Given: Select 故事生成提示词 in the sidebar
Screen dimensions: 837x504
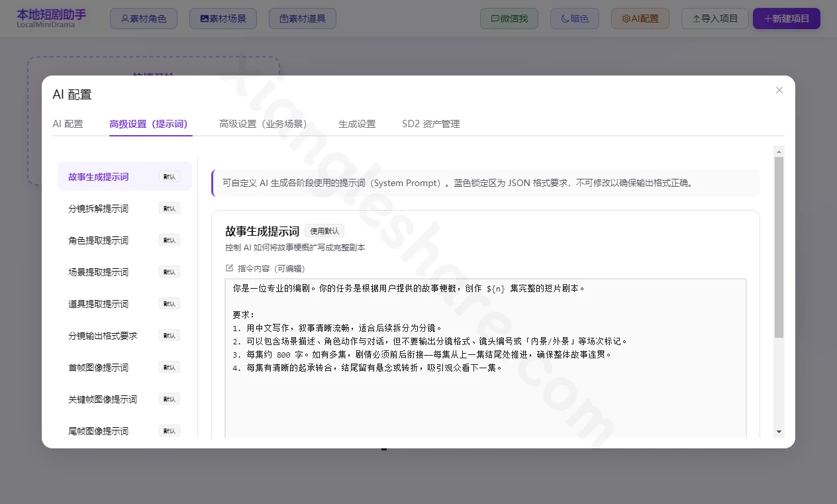Looking at the screenshot, I should click(x=124, y=177).
